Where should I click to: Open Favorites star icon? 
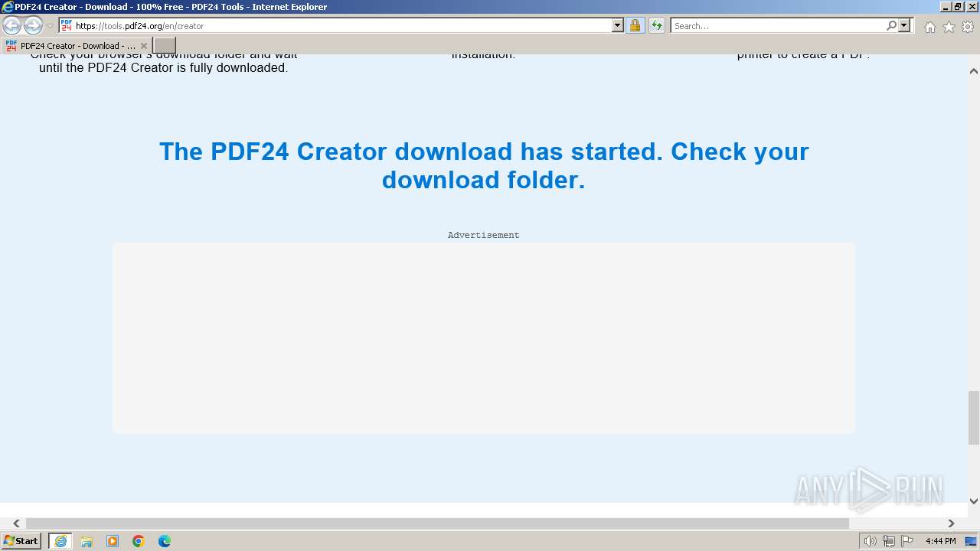pos(949,27)
